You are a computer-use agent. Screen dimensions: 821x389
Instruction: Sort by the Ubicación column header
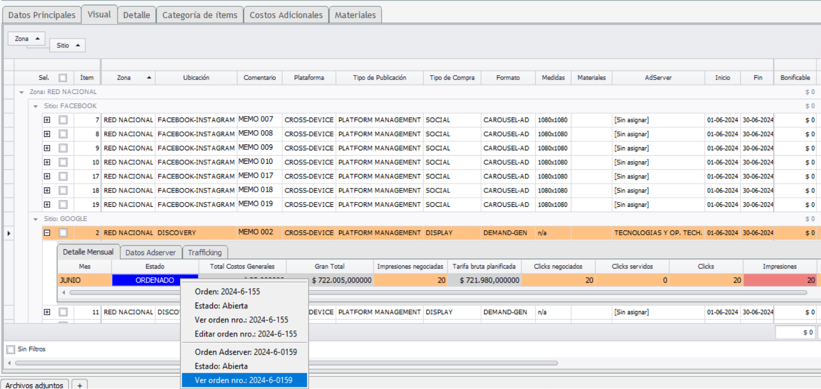[196, 77]
